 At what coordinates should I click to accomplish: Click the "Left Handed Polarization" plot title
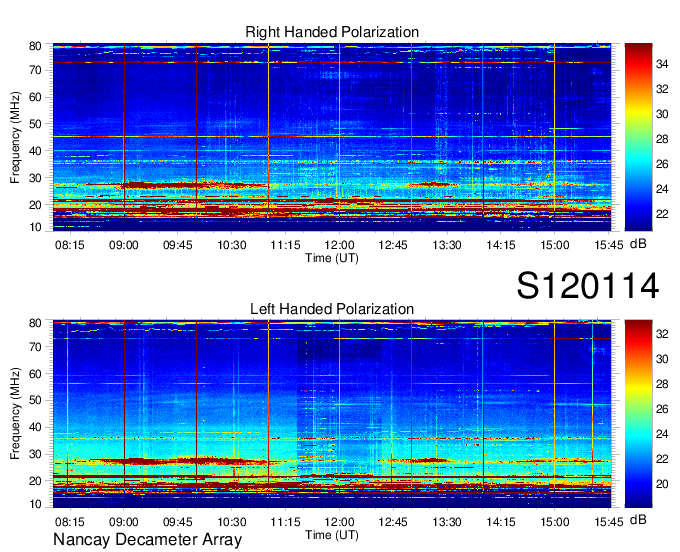(332, 309)
